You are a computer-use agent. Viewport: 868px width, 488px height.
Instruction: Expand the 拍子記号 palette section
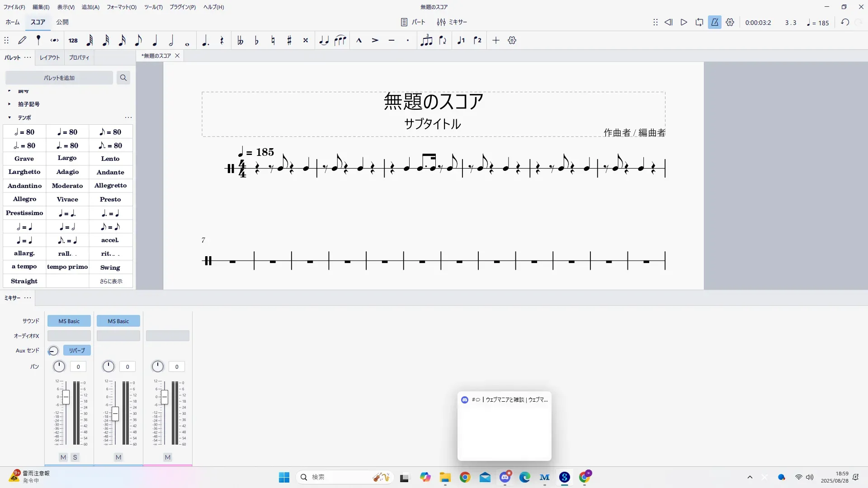9,104
